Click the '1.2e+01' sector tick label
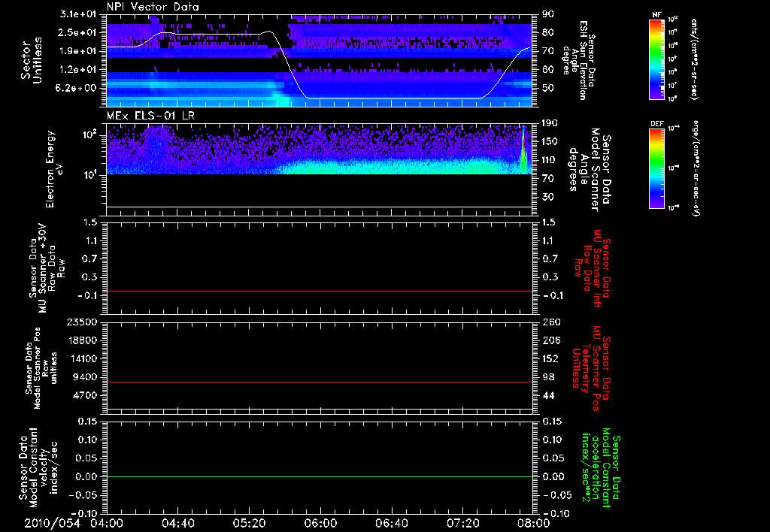The height and width of the screenshot is (532, 770). [x=78, y=70]
